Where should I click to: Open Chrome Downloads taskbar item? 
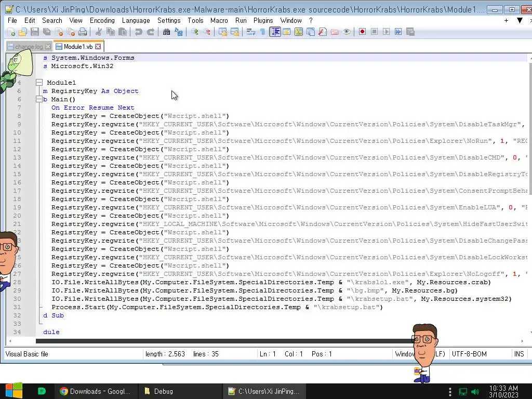coord(96,391)
